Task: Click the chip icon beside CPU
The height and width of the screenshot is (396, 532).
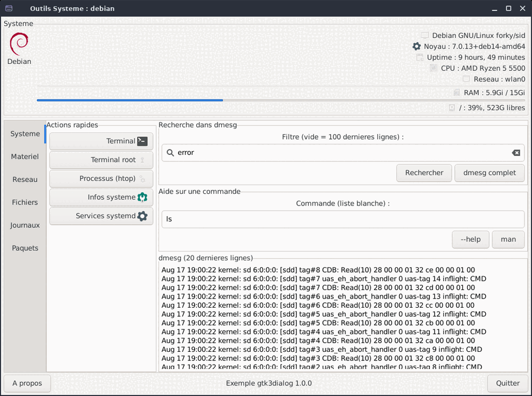Action: [433, 68]
